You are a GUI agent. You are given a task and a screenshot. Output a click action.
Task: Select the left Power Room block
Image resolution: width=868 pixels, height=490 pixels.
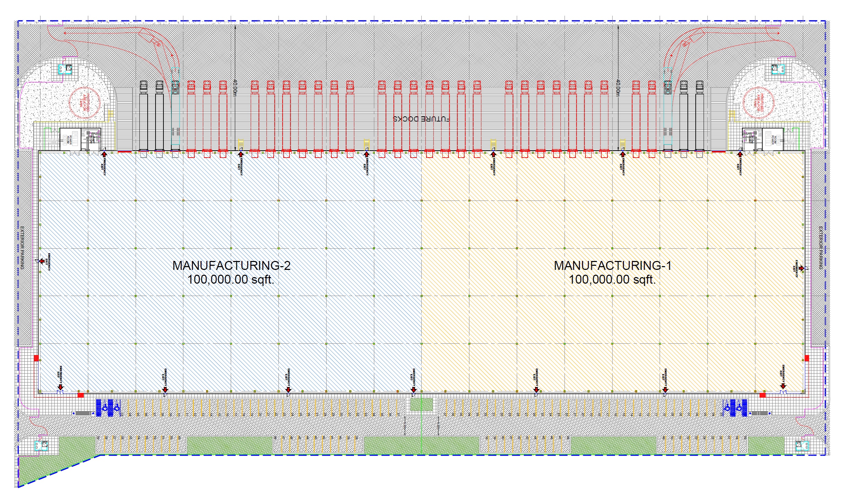click(x=70, y=139)
